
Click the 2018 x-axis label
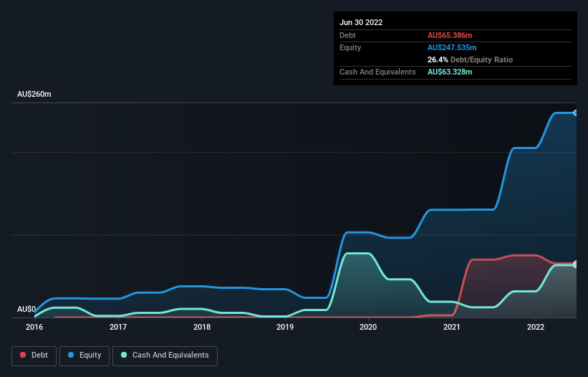point(202,327)
